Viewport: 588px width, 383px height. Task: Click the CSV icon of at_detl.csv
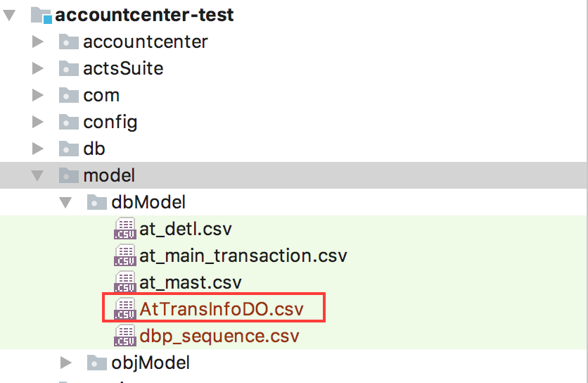click(125, 229)
